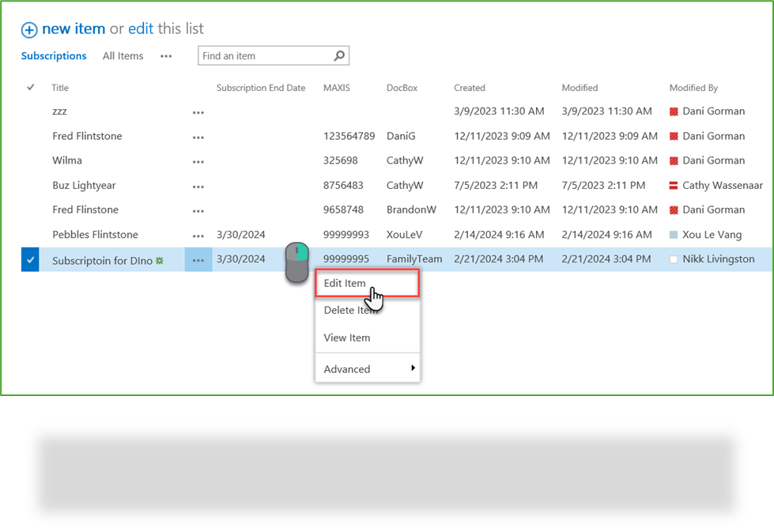The height and width of the screenshot is (532, 774).
Task: Toggle the select-all checkmark in the header
Action: tap(29, 88)
